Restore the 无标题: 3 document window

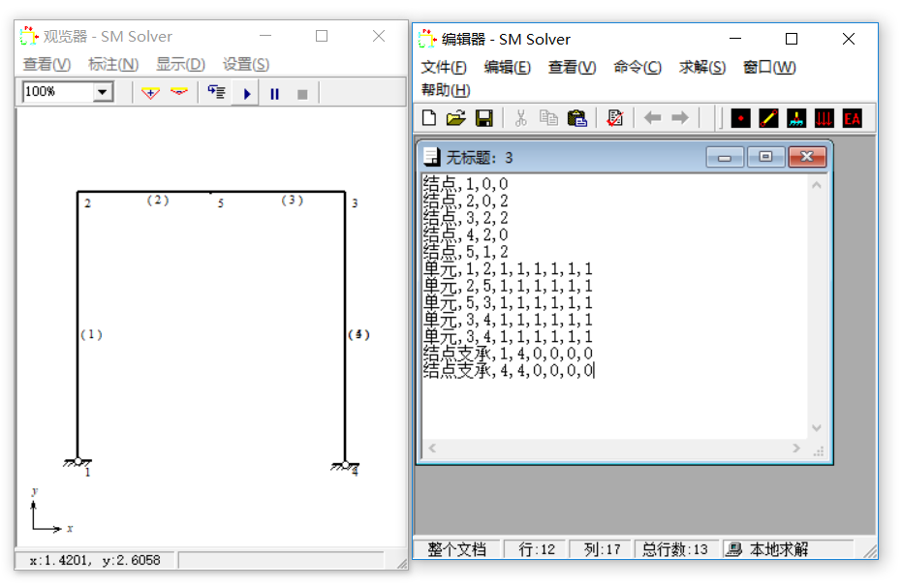(x=765, y=157)
